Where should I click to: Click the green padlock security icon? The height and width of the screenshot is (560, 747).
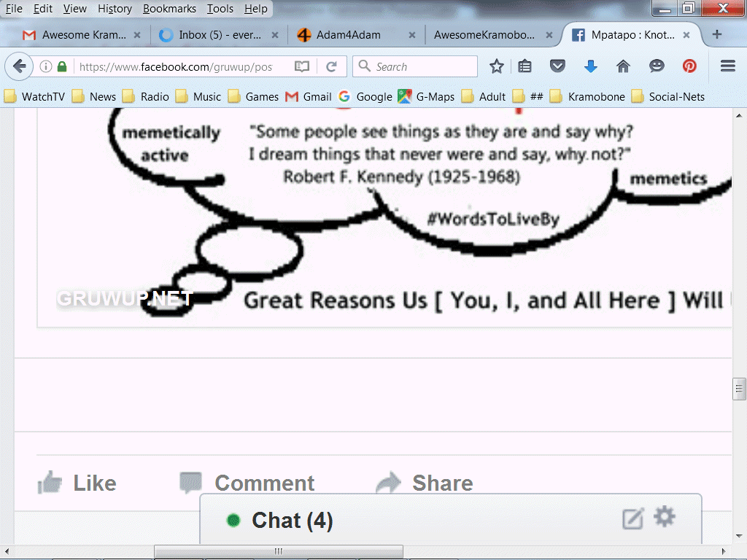point(62,66)
